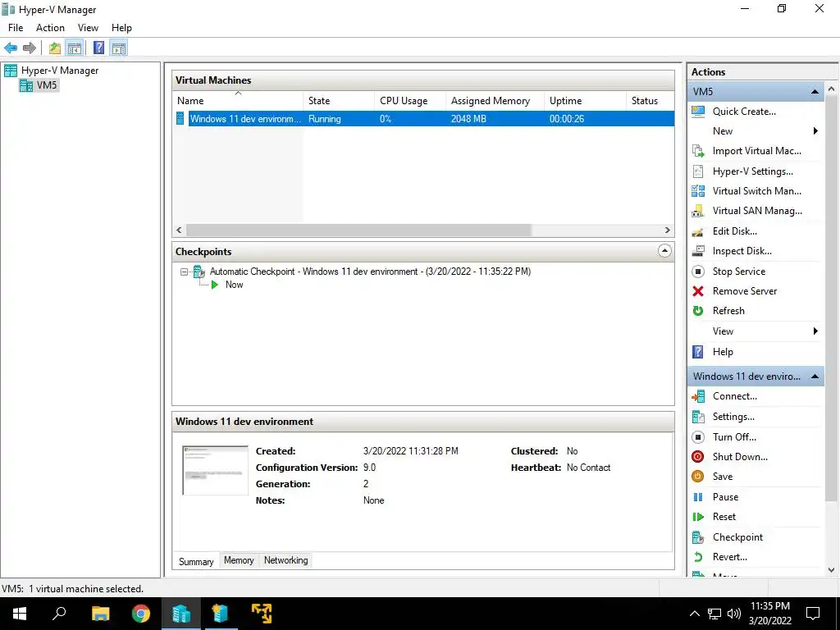The height and width of the screenshot is (630, 840).
Task: Click the Quick Create icon in Actions
Action: (x=698, y=112)
